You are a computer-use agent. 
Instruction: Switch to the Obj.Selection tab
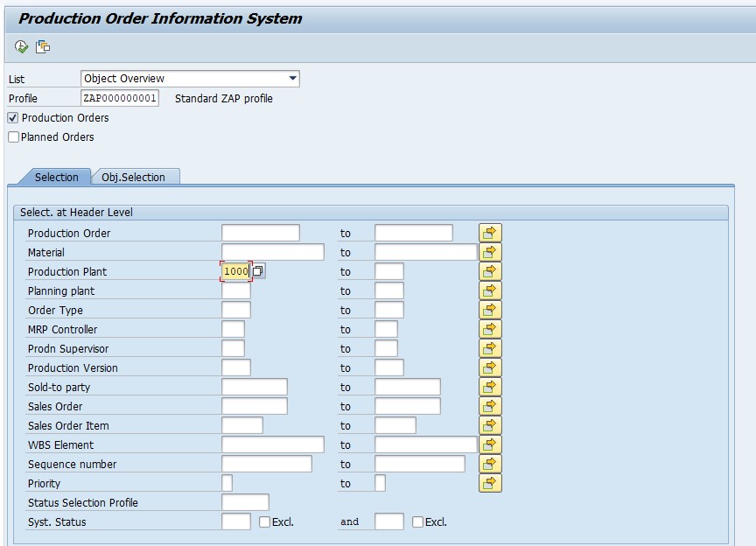pos(133,177)
